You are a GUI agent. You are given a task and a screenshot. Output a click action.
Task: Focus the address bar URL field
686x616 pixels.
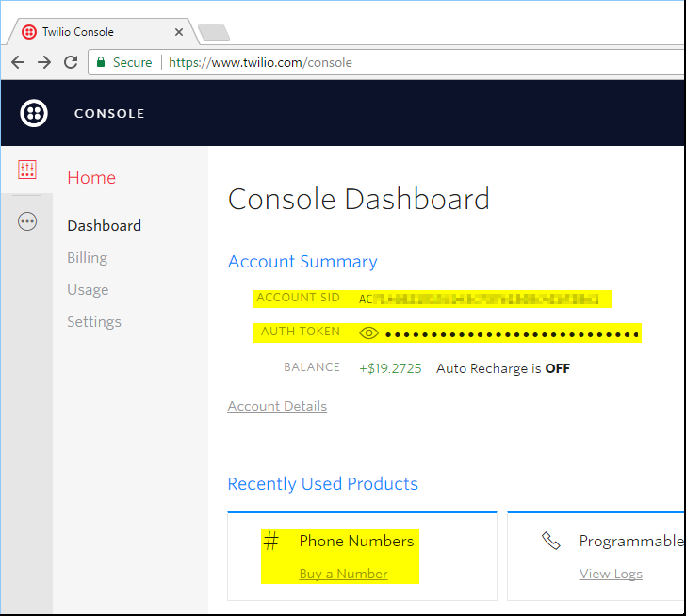click(386, 62)
